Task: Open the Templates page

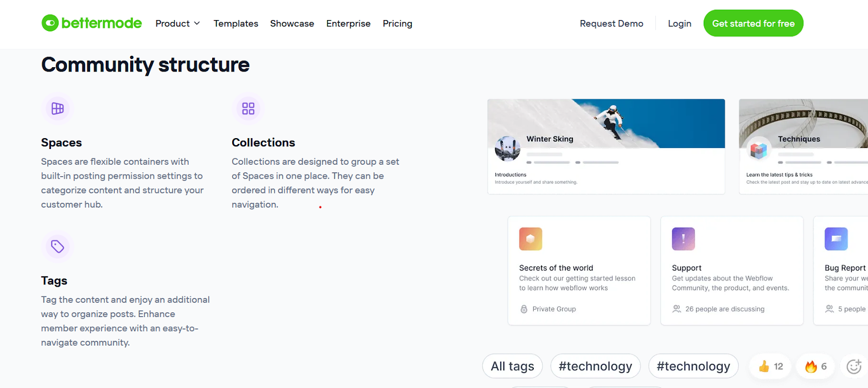Action: (236, 23)
